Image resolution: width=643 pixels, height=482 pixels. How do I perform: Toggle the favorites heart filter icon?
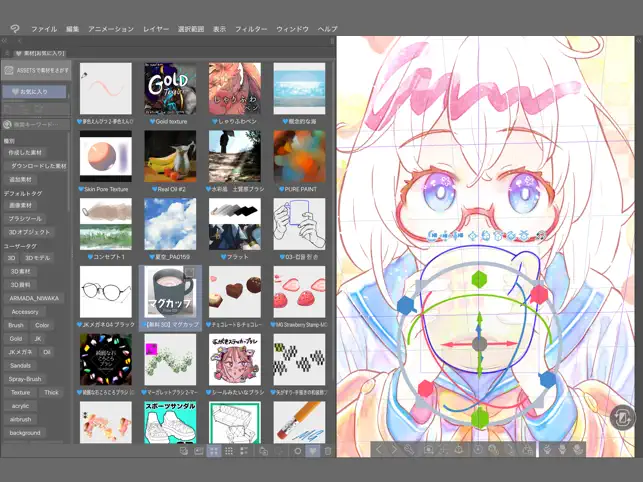pos(312,451)
